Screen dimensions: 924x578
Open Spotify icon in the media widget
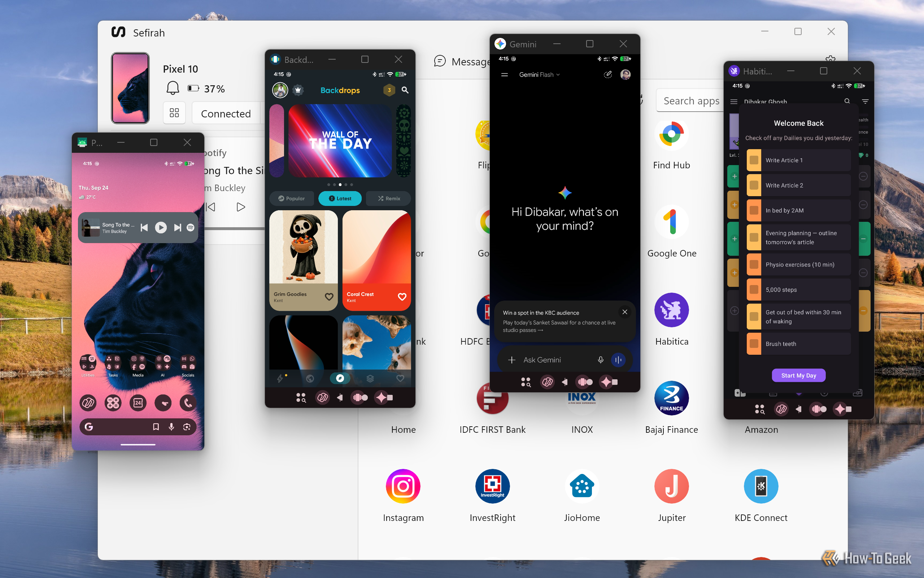point(190,228)
